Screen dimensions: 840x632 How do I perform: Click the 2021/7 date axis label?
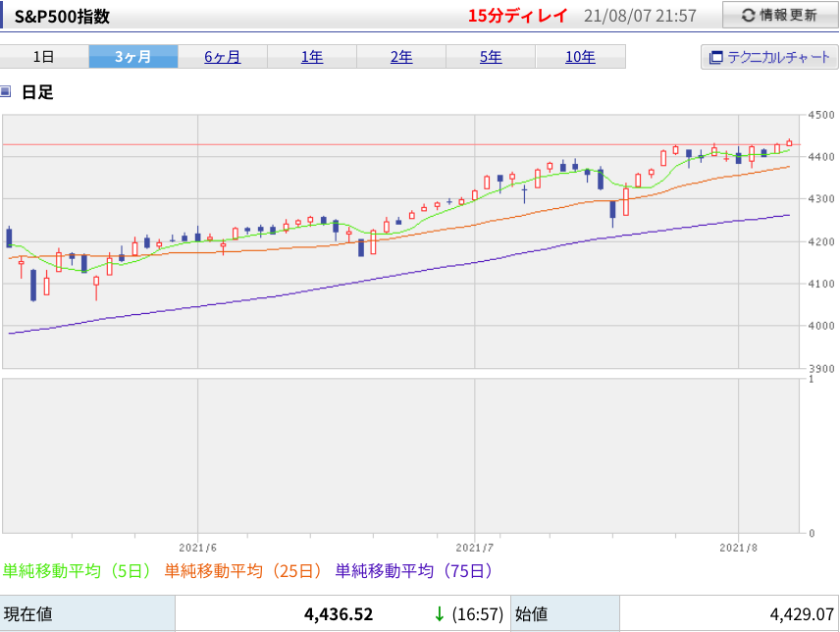click(x=475, y=548)
